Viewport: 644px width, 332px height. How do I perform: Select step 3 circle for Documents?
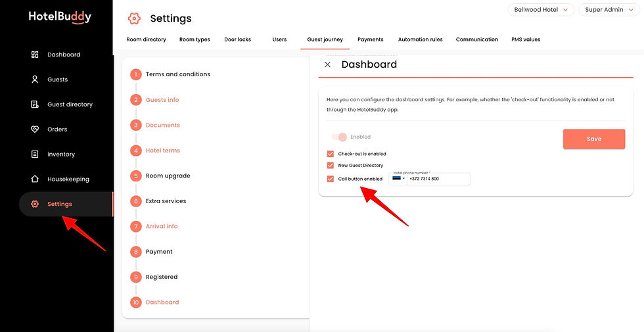(x=136, y=125)
